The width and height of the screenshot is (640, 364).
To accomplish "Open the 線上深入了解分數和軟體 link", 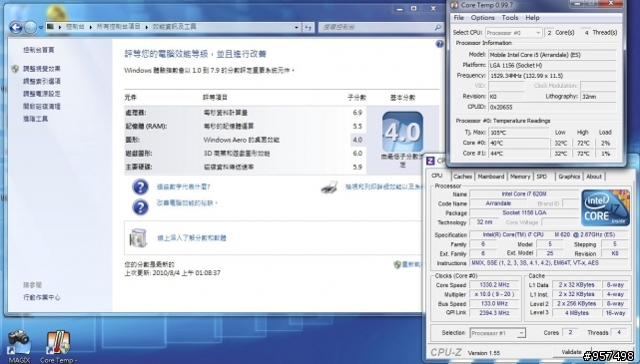I will (x=192, y=238).
